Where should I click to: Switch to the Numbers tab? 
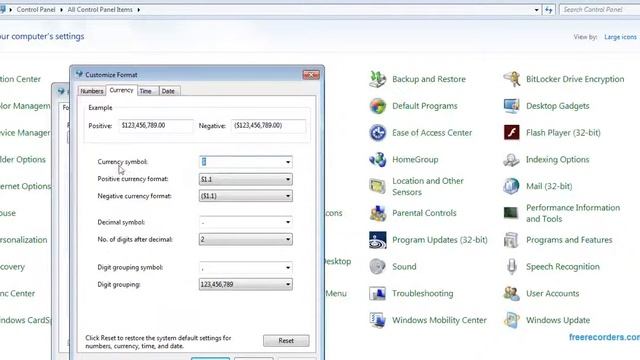coord(91,91)
